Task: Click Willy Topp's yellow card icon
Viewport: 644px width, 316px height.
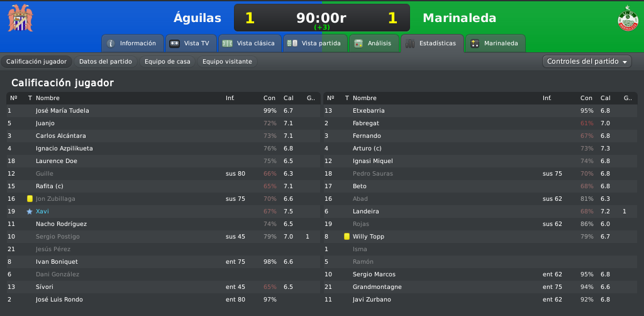Action: (347, 237)
